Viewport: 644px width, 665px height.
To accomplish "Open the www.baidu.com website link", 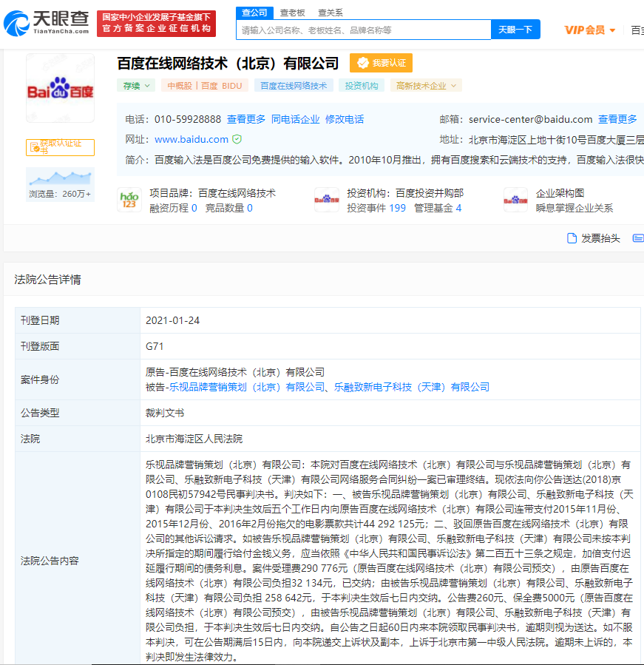I will 191,139.
